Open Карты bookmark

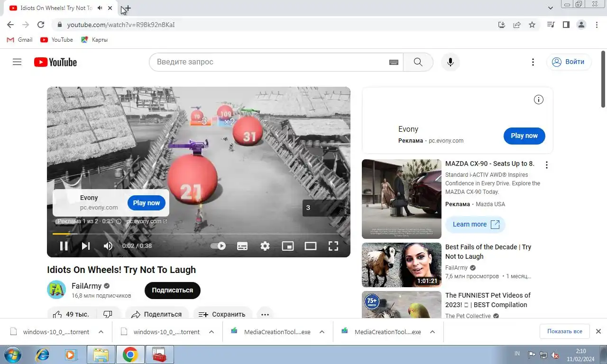coord(94,40)
